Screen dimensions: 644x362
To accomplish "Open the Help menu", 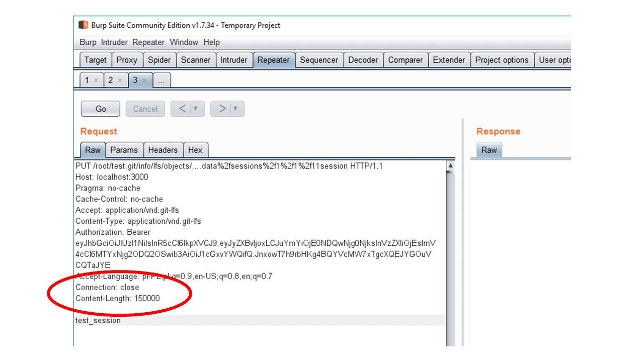I will click(211, 42).
